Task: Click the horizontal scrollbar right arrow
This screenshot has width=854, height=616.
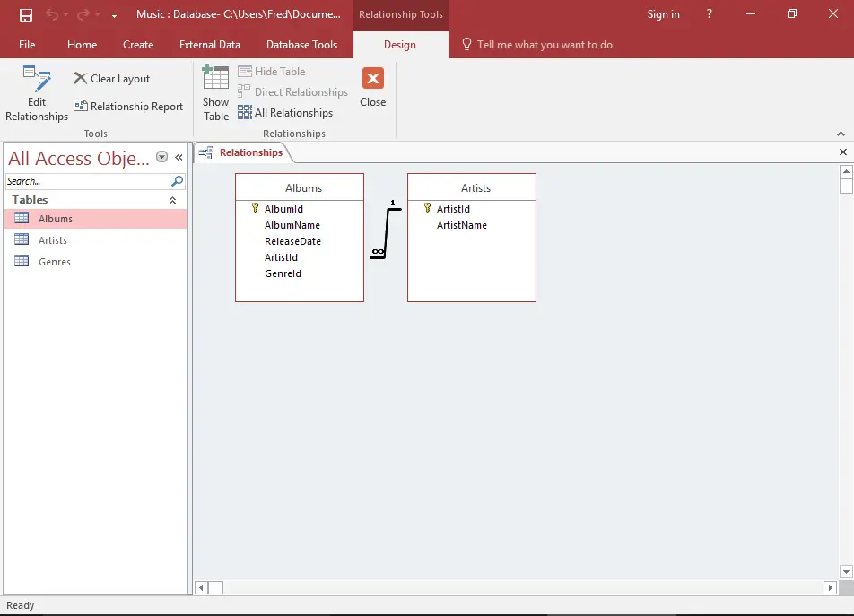Action: click(830, 587)
